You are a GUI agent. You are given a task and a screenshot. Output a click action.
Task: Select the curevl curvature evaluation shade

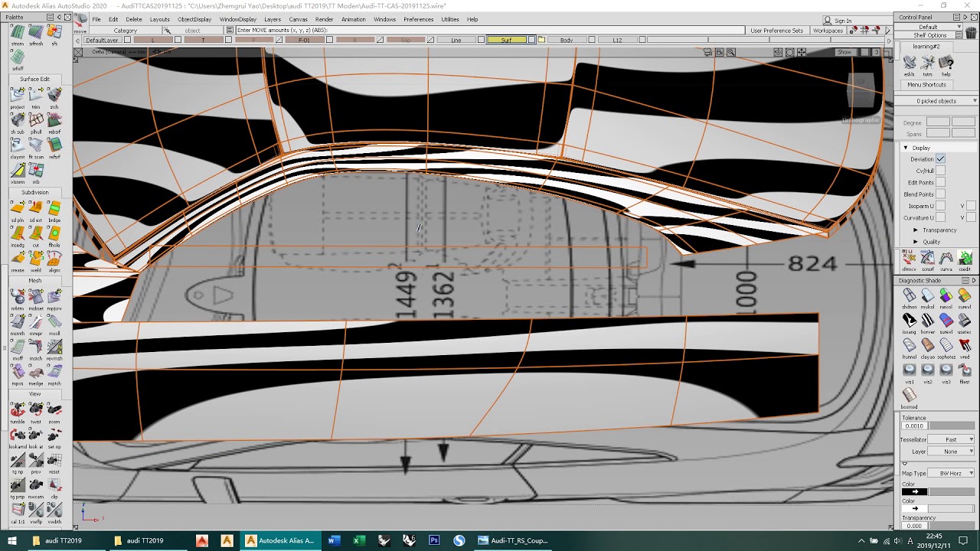(x=965, y=295)
